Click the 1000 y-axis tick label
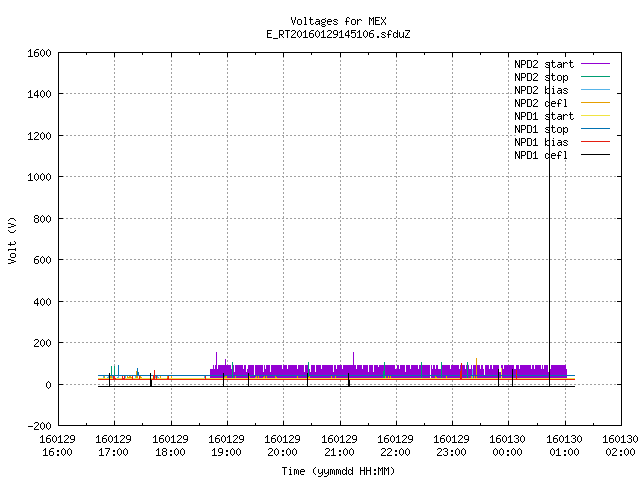This screenshot has height=480, width=640. tap(39, 177)
